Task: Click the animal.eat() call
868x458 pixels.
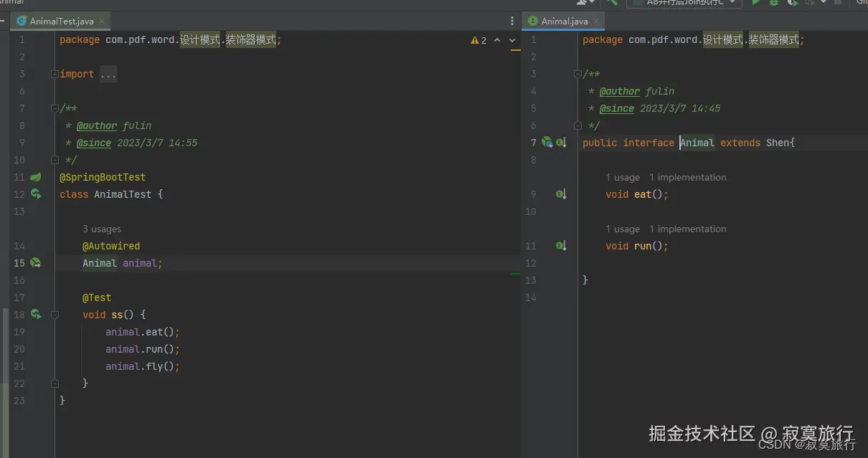Action: [143, 332]
